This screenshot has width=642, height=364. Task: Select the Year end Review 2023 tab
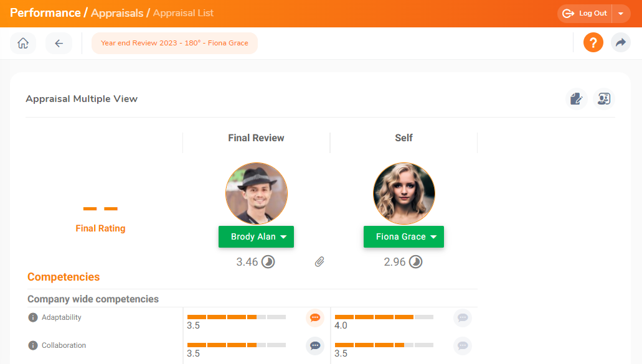point(174,44)
